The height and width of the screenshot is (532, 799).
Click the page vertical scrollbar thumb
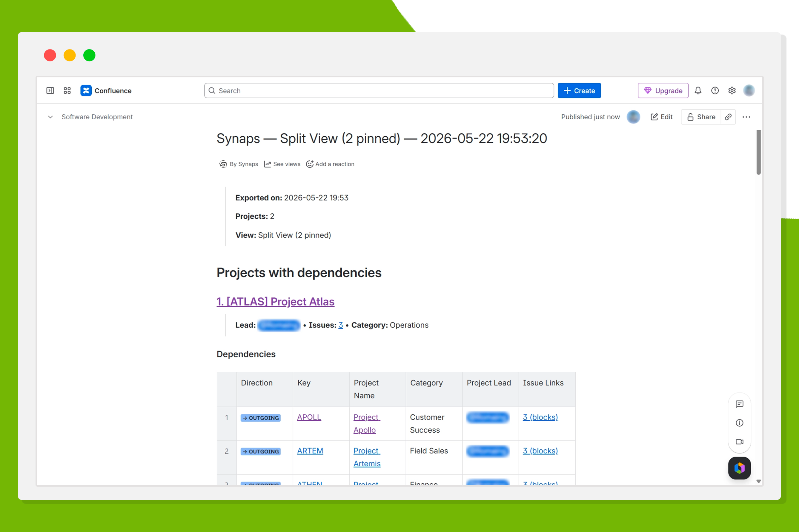[x=759, y=152]
